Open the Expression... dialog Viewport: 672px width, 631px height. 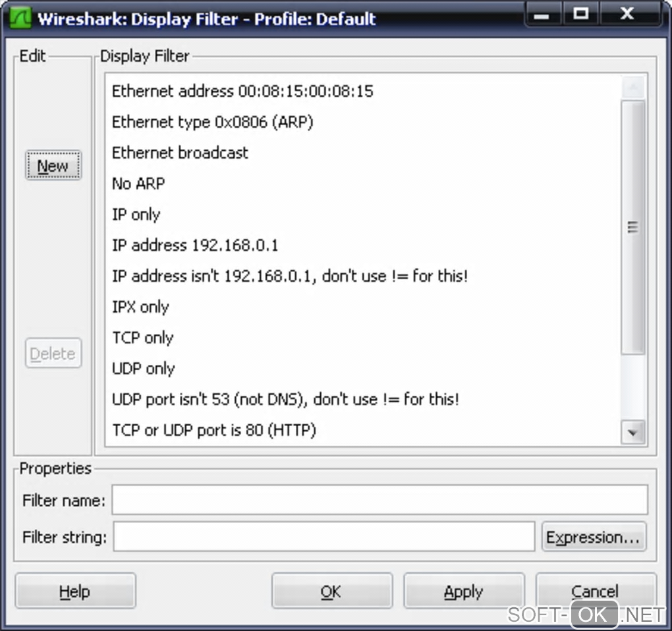coord(594,537)
